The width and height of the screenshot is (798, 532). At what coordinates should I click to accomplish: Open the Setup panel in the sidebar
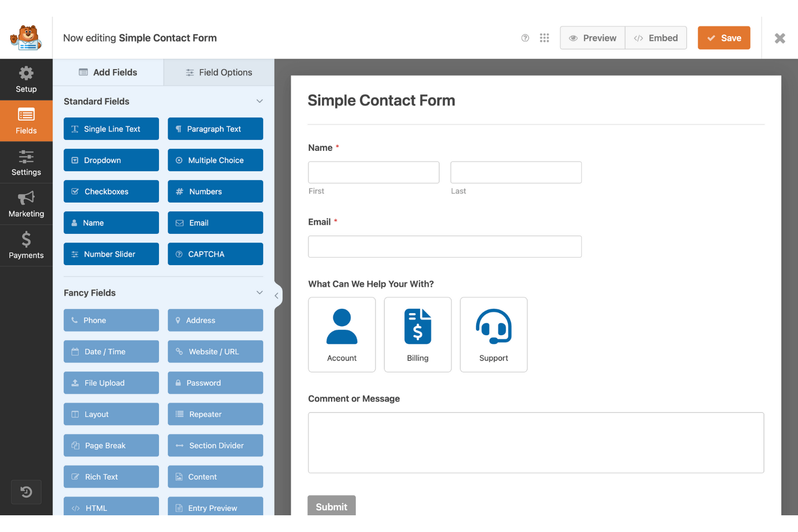26,80
